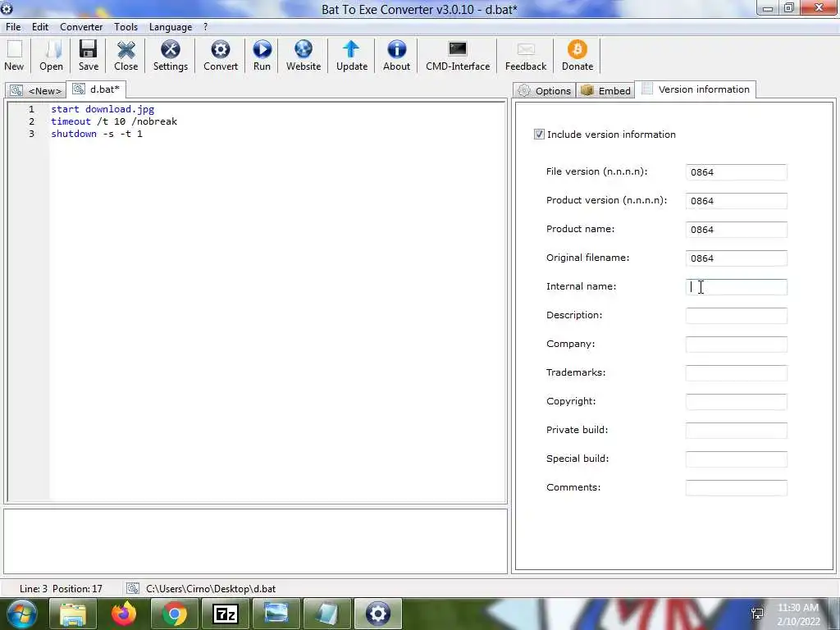Open the Converter menu
840x630 pixels.
[x=81, y=27]
